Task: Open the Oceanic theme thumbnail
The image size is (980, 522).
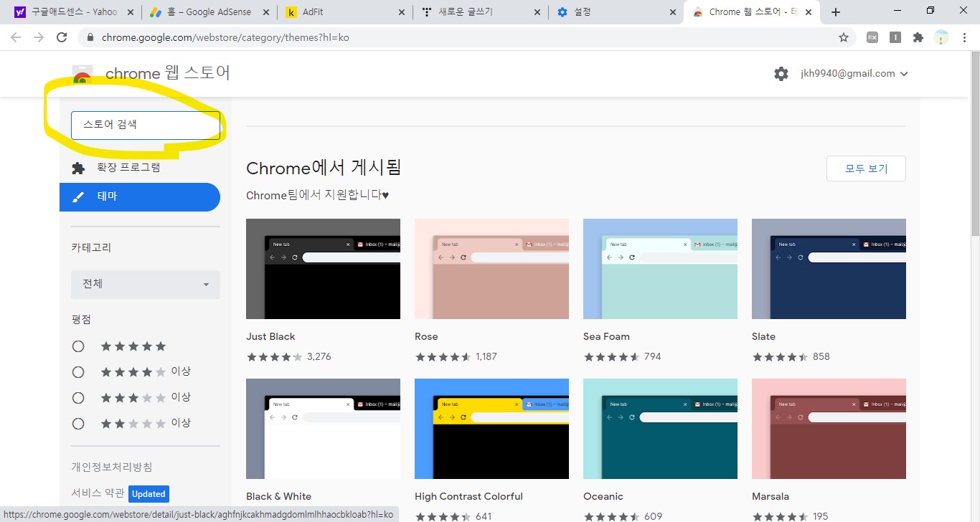Action: (x=660, y=429)
